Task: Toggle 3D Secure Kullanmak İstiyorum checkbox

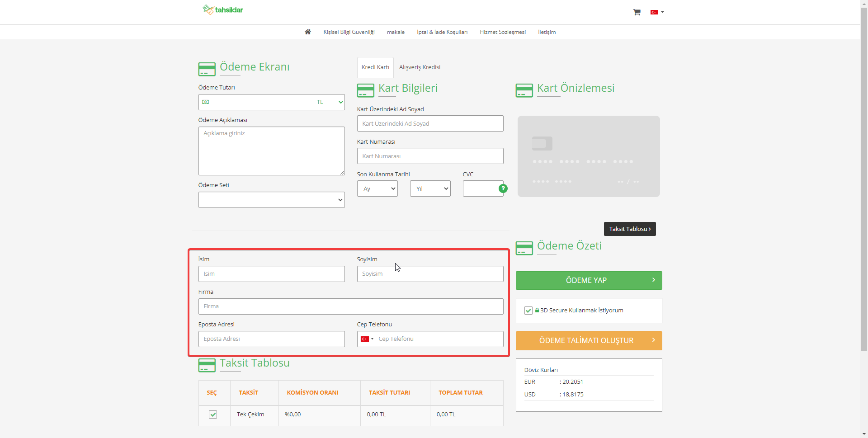Action: pos(528,311)
